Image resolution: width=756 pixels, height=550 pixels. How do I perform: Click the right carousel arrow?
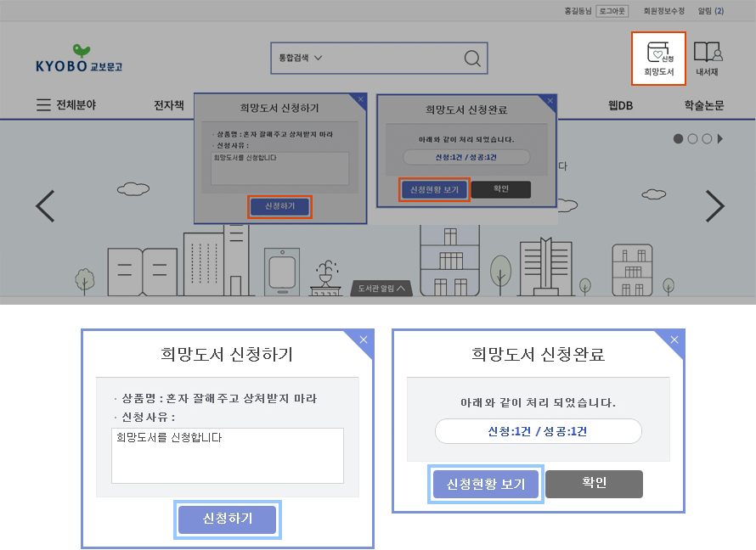[x=714, y=205]
